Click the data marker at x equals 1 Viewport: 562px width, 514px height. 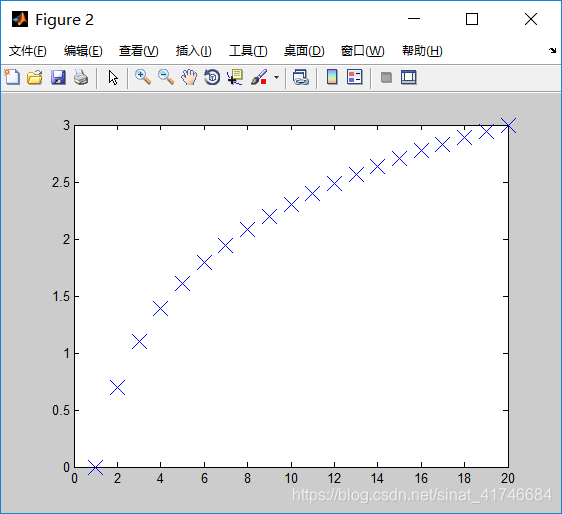pyautogui.click(x=96, y=467)
